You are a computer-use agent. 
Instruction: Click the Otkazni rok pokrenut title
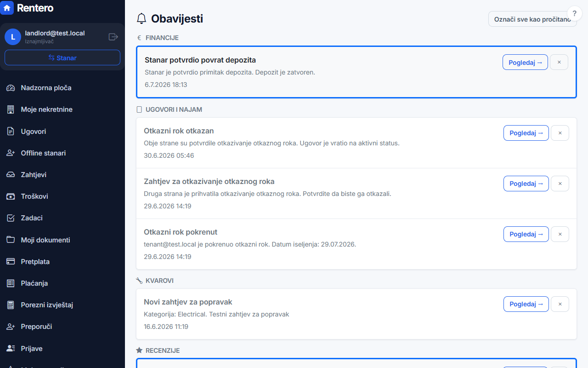181,232
